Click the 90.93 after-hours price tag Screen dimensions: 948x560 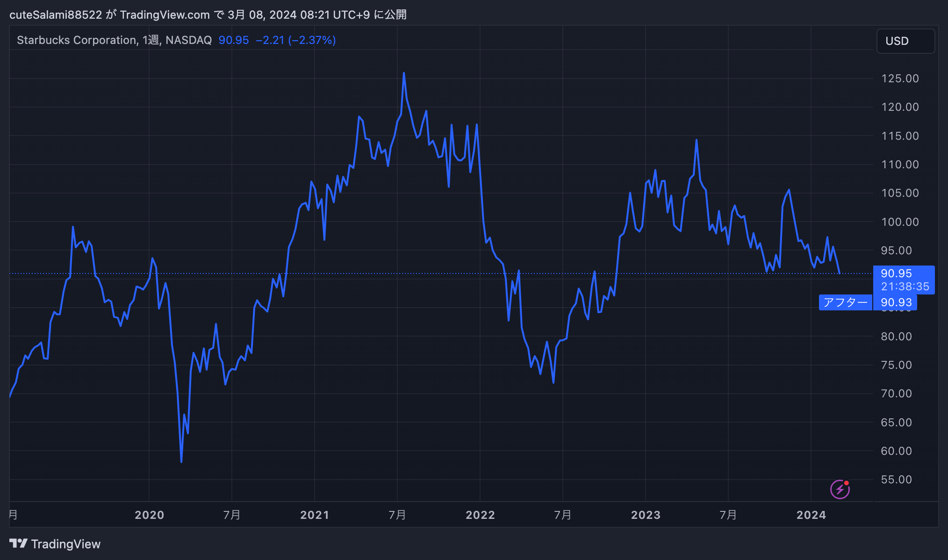tap(896, 302)
